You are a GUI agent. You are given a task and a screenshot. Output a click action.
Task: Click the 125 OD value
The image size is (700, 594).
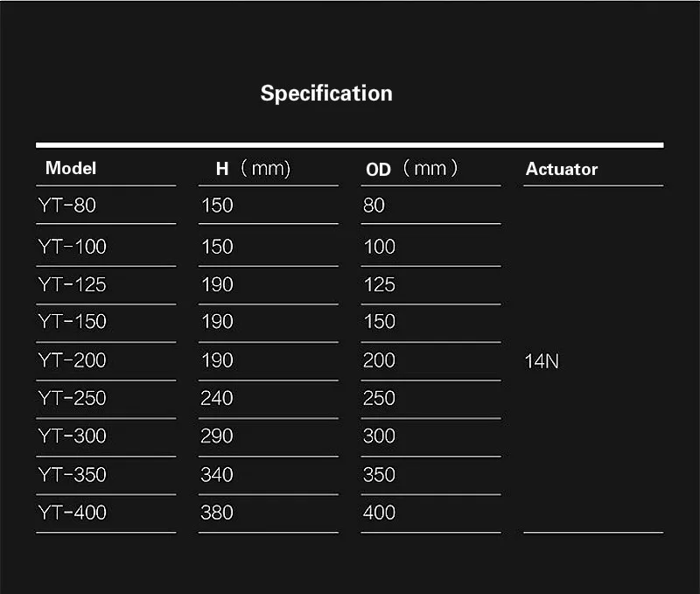coord(380,284)
